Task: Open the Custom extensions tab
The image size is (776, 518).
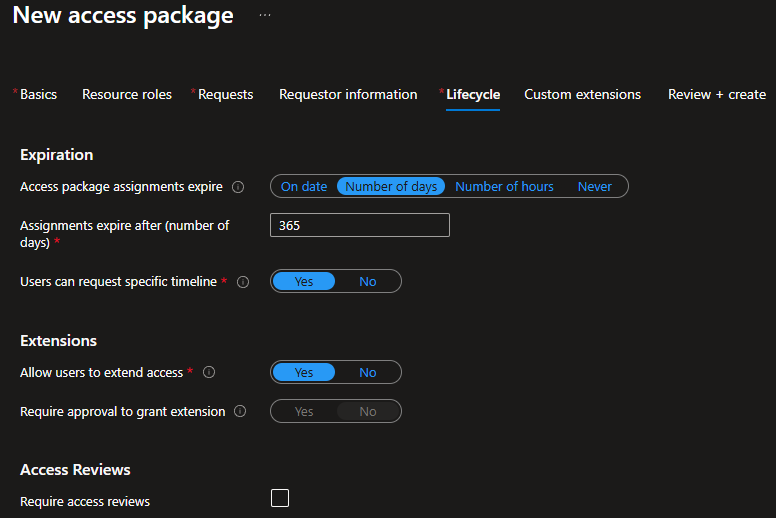Action: 582,94
